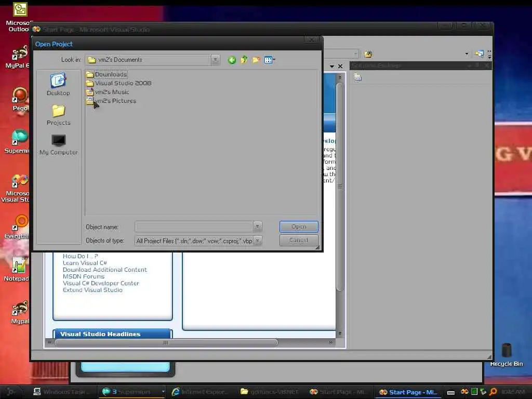Open the Learn Visual C# link
The height and width of the screenshot is (399, 532).
(x=85, y=263)
